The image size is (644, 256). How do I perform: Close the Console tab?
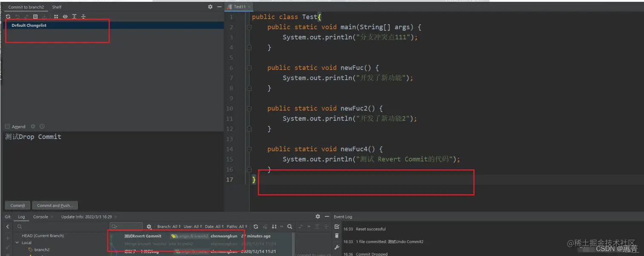(52, 217)
